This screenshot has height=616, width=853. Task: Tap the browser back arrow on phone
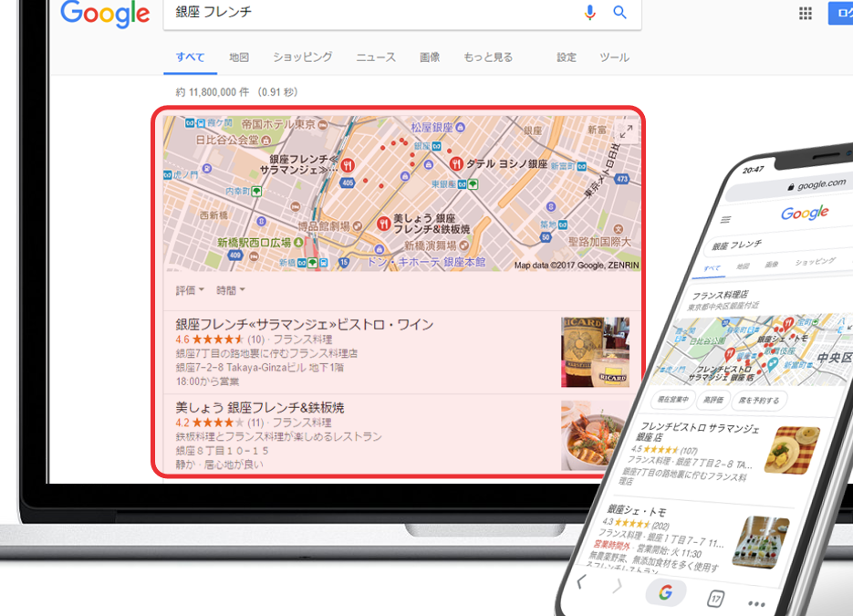tap(581, 581)
